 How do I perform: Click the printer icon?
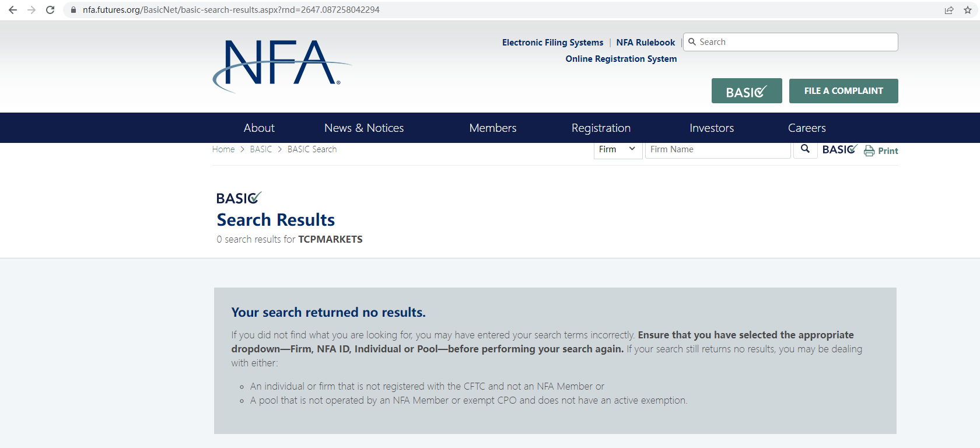click(869, 150)
